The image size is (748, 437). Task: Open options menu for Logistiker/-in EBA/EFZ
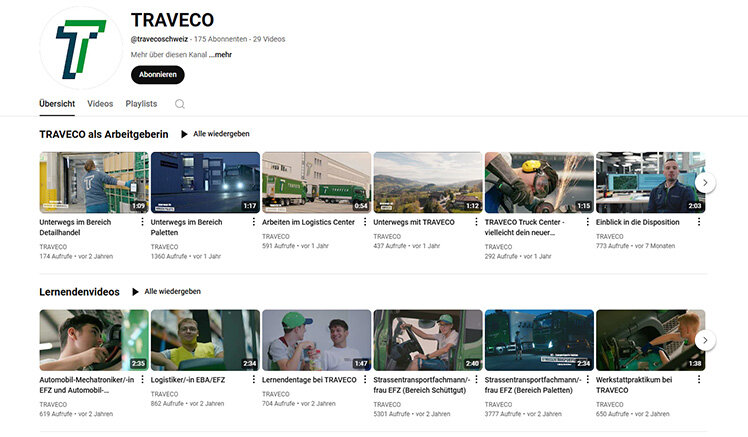(253, 379)
